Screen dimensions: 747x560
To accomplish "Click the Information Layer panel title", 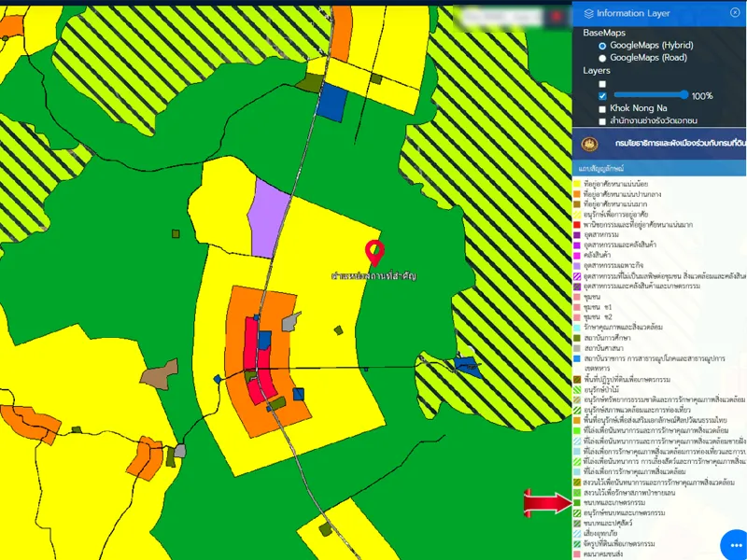I will point(633,13).
